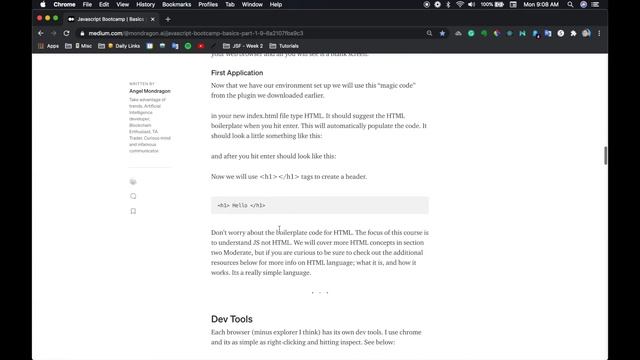This screenshot has width=640, height=360.
Task: Open Angel Mondragon author profile
Action: click(150, 91)
